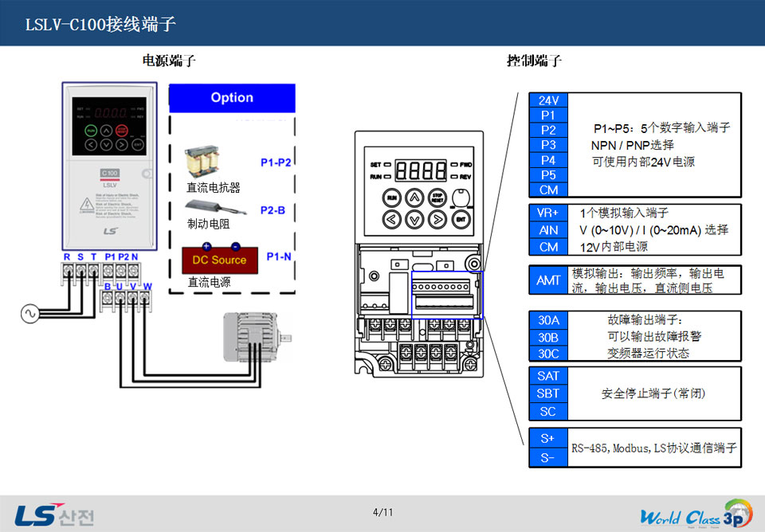The width and height of the screenshot is (765, 532).
Task: Click the up arrow key on the line-drawn keypad
Action: coord(414,196)
